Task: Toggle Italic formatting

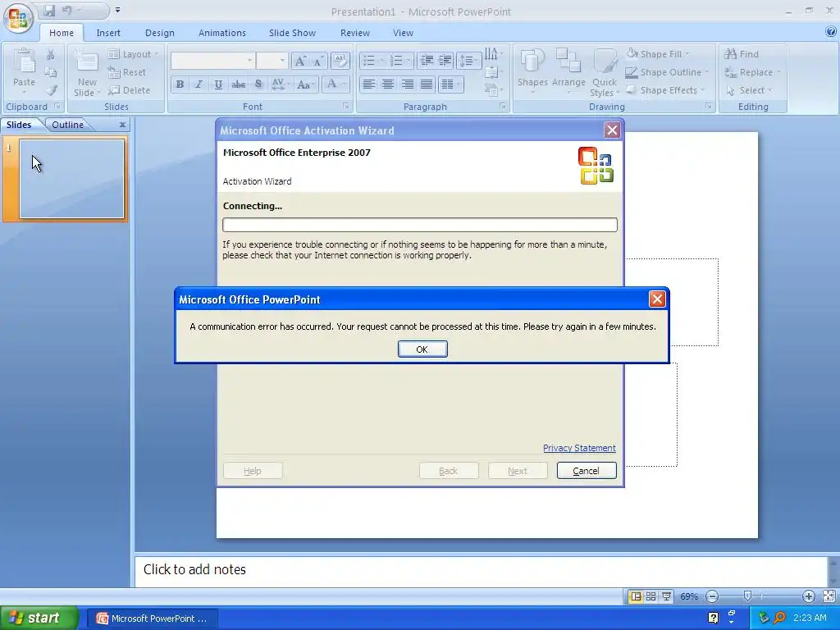Action: [199, 84]
